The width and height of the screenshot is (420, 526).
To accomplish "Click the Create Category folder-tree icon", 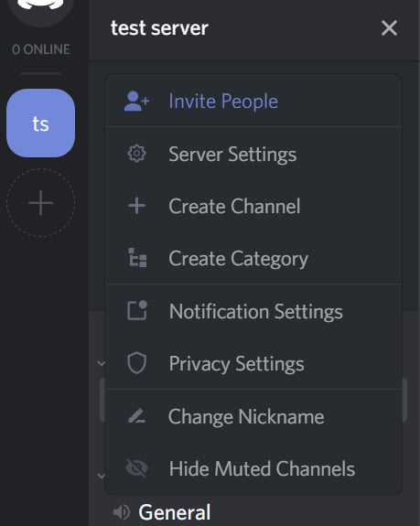I will pyautogui.click(x=137, y=258).
